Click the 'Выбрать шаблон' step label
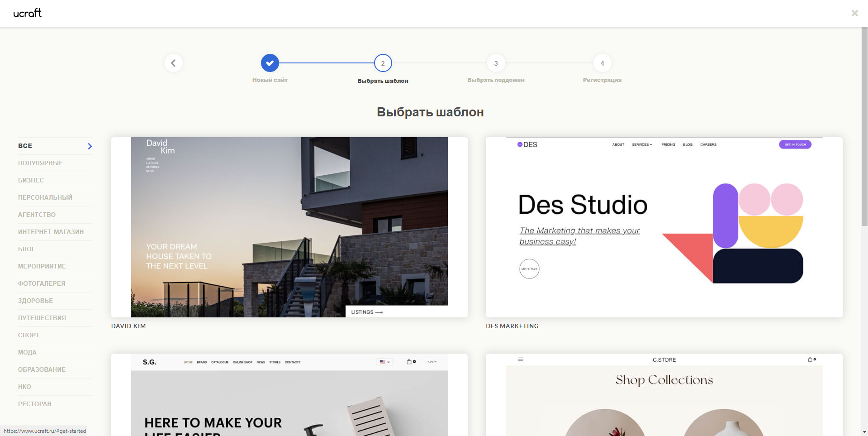The height and width of the screenshot is (436, 868). point(383,81)
